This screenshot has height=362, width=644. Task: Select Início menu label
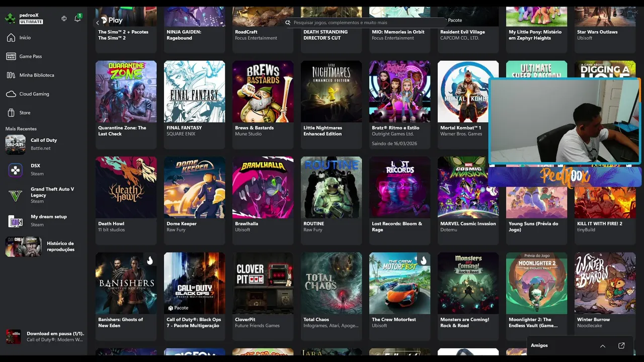click(25, 38)
